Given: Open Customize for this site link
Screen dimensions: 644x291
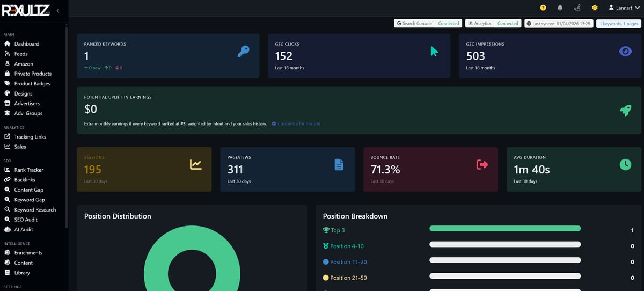Looking at the screenshot, I should pos(296,124).
